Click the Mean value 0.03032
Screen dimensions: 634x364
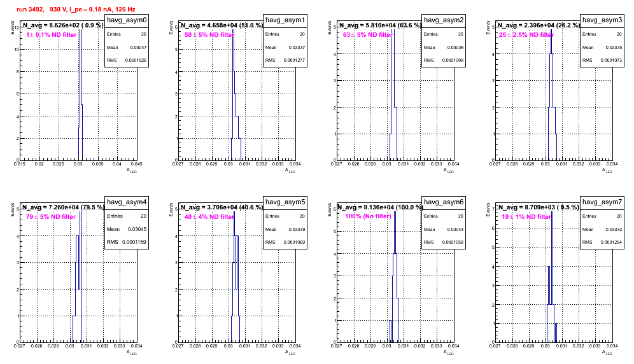coord(614,229)
